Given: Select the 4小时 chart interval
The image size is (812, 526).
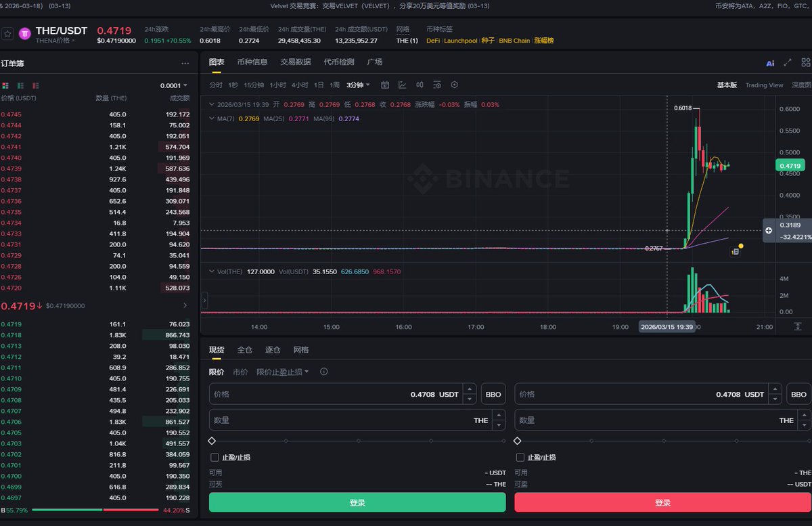Looking at the screenshot, I should click(x=300, y=85).
